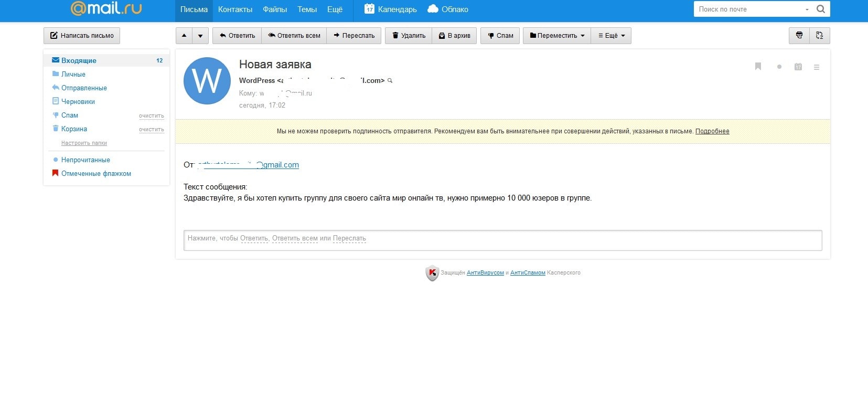Click magnifier icon next to sender address

390,81
